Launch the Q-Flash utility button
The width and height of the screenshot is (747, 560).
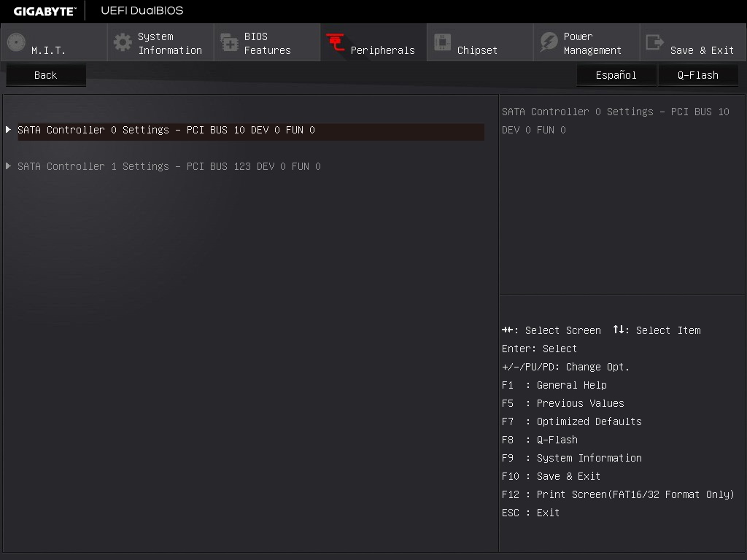697,75
